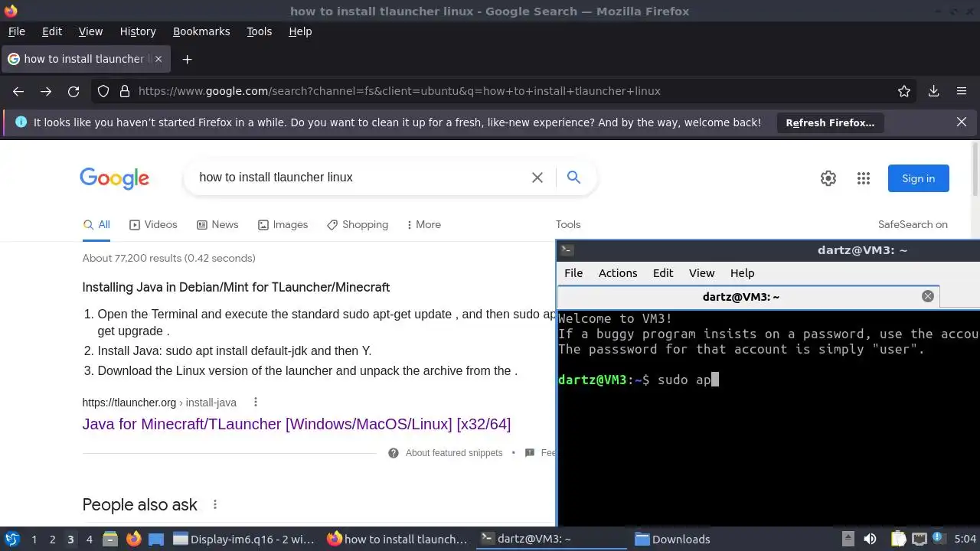Click the SafeSearch on label

pyautogui.click(x=913, y=225)
